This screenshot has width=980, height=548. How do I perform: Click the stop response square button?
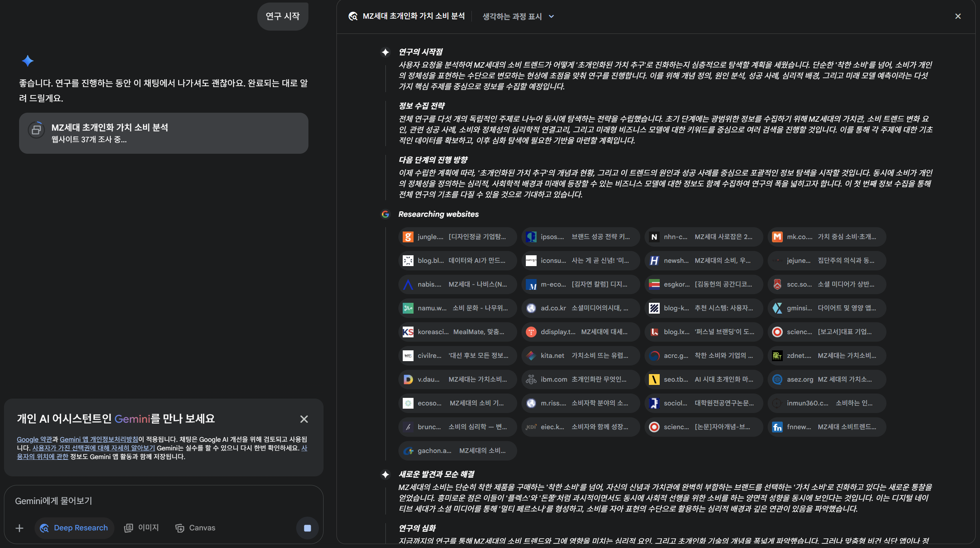point(307,528)
